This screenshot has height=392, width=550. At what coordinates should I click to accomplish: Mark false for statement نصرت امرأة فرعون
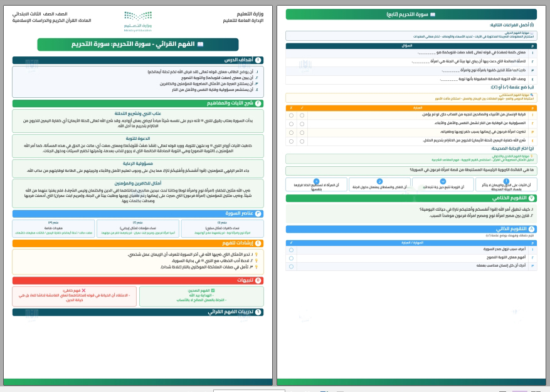click(x=291, y=133)
